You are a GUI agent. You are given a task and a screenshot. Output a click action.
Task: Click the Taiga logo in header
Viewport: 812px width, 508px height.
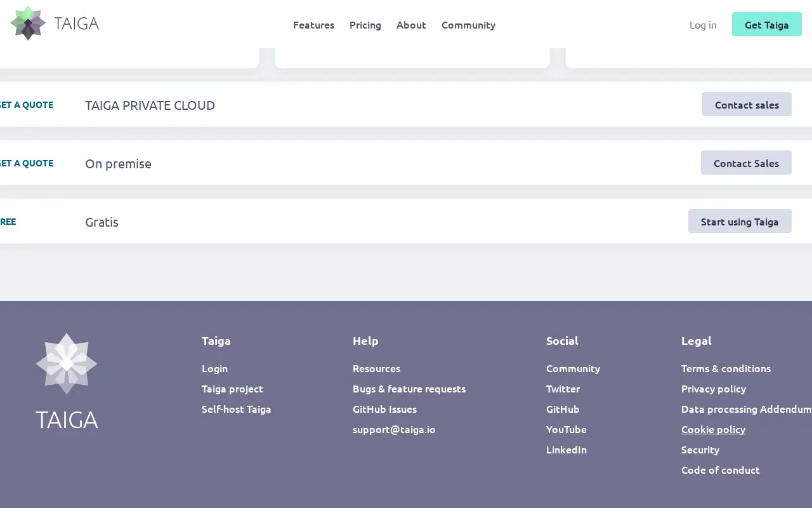click(55, 23)
